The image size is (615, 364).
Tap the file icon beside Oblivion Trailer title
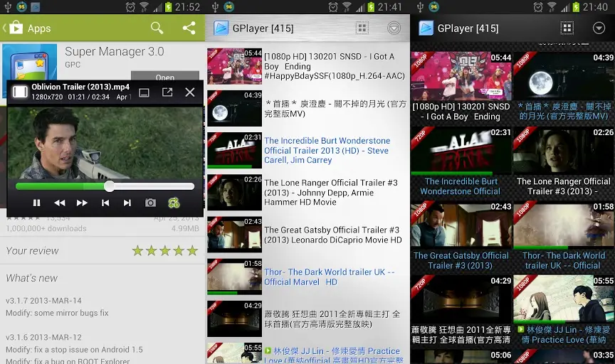(20, 92)
